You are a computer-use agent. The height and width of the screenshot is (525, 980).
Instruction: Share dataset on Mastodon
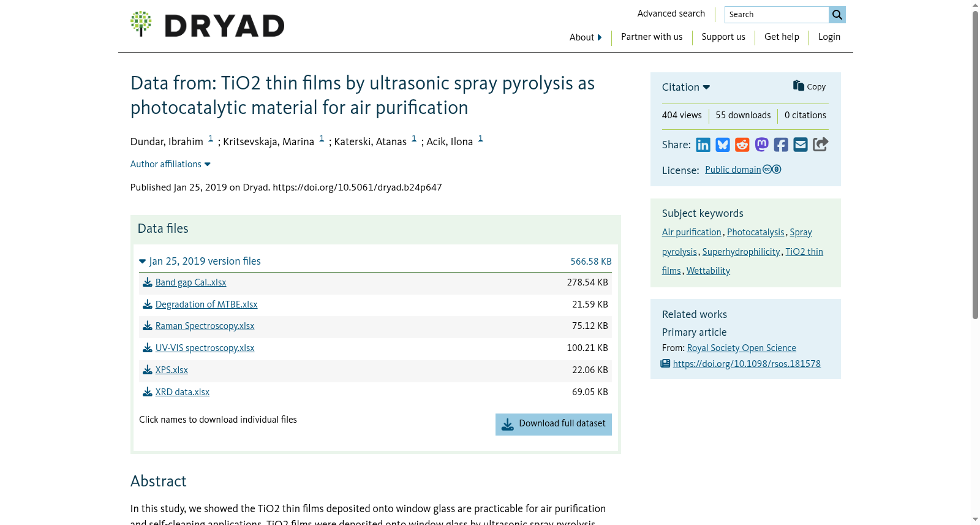click(x=761, y=145)
